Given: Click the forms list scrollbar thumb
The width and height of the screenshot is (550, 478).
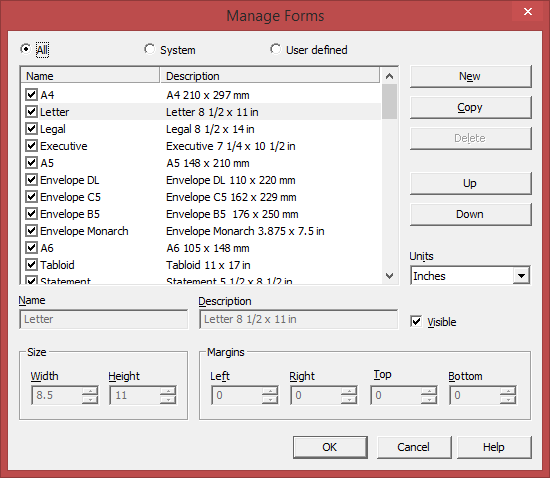Looking at the screenshot, I should pos(389,102).
